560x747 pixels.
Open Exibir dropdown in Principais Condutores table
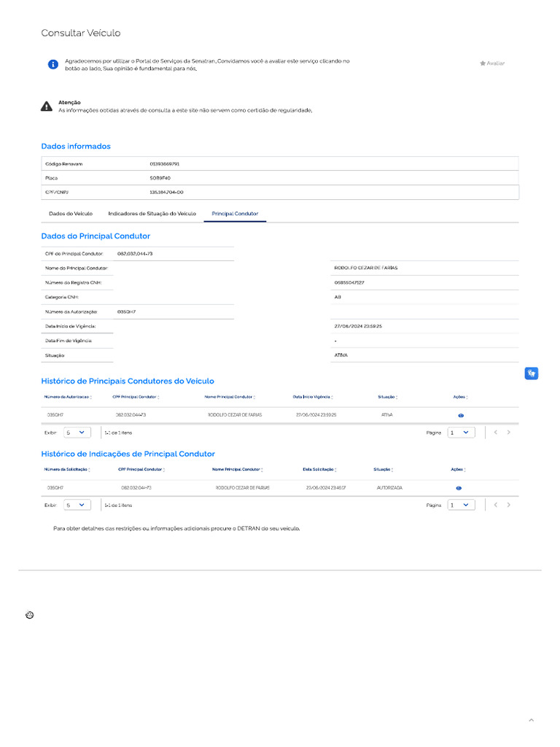pos(77,433)
